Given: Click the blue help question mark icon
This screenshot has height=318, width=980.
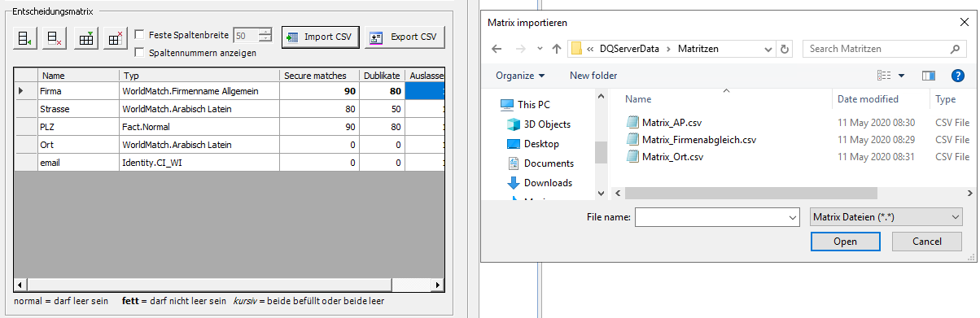Looking at the screenshot, I should pyautogui.click(x=958, y=76).
